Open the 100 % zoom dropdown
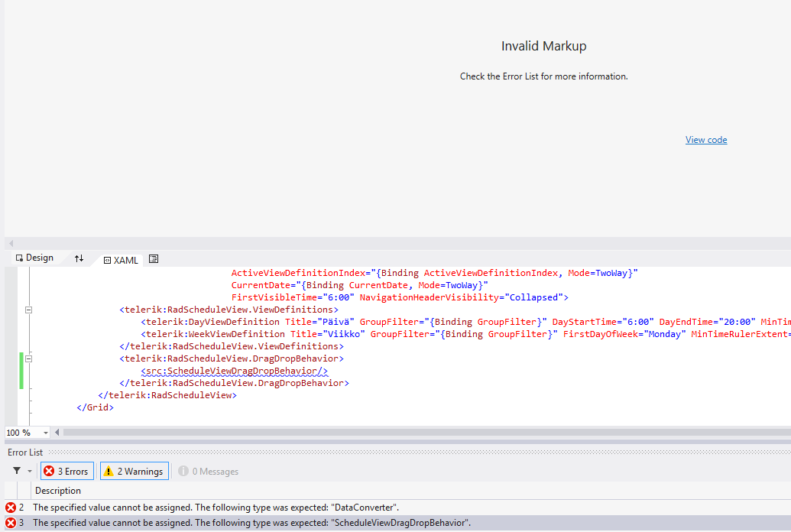This screenshot has width=791, height=532. click(x=45, y=433)
